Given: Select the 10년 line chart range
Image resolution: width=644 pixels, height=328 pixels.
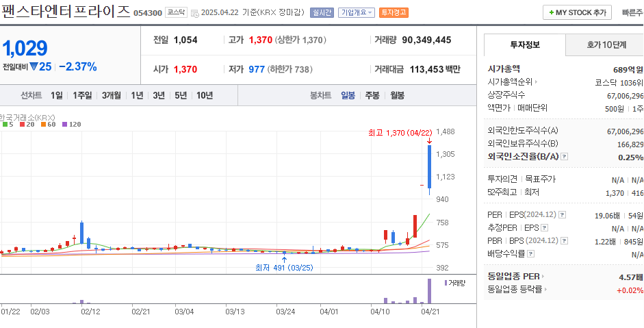Looking at the screenshot, I should pos(205,96).
